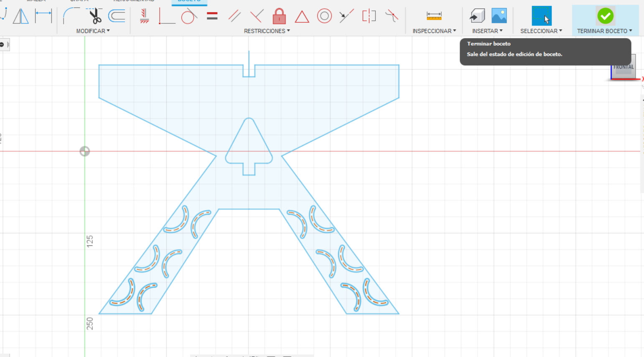Expand the INSPECCIONAR dropdown menu
The image size is (644, 357).
(x=434, y=31)
